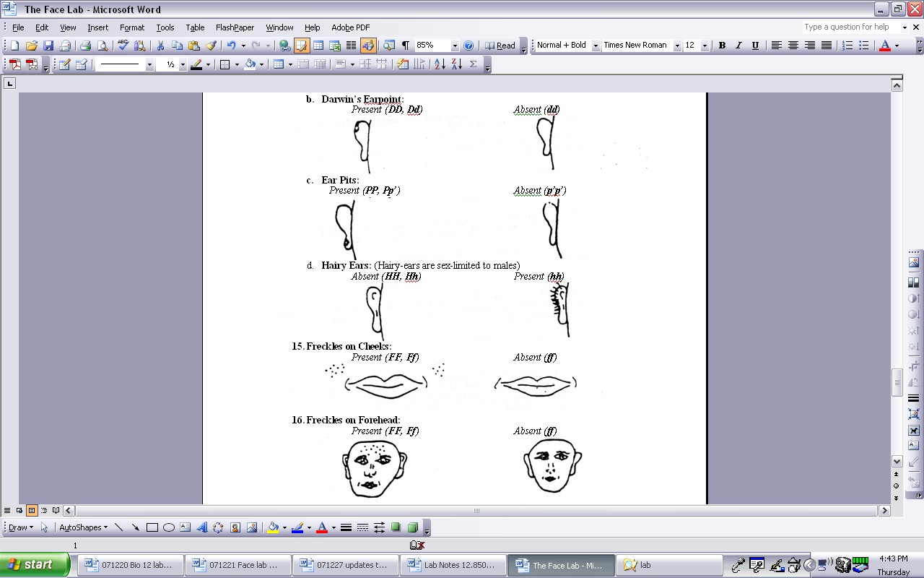Viewport: 924px width, 578px height.
Task: Click the Insert Hyperlink globe icon
Action: pos(284,46)
